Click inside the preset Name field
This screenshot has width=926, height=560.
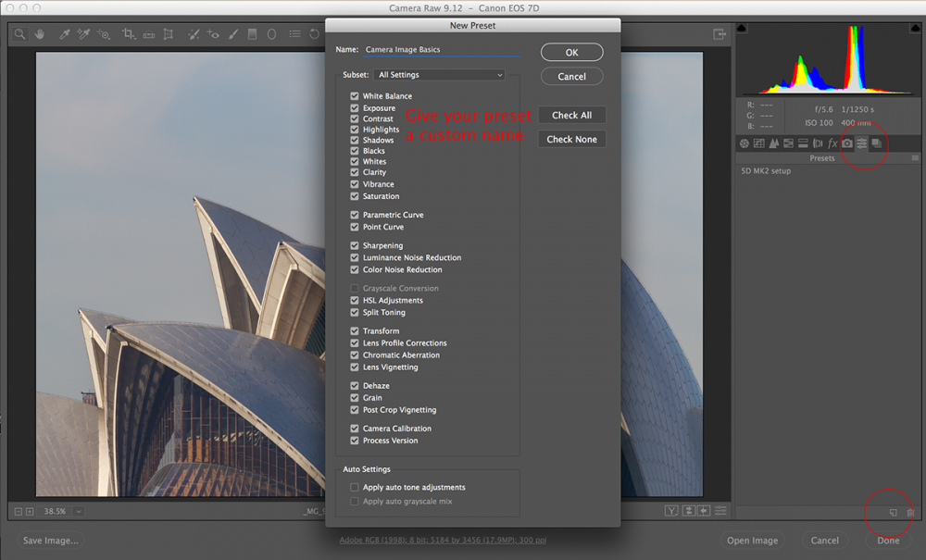[435, 49]
